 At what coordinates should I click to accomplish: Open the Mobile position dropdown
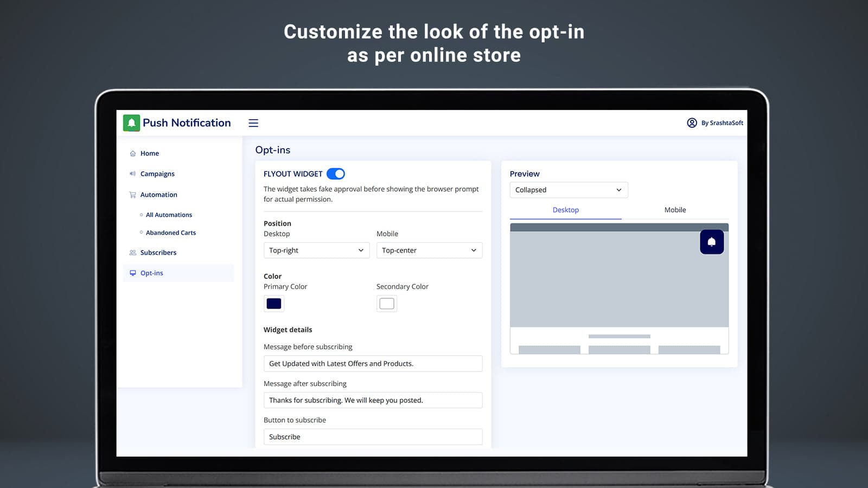pos(429,251)
